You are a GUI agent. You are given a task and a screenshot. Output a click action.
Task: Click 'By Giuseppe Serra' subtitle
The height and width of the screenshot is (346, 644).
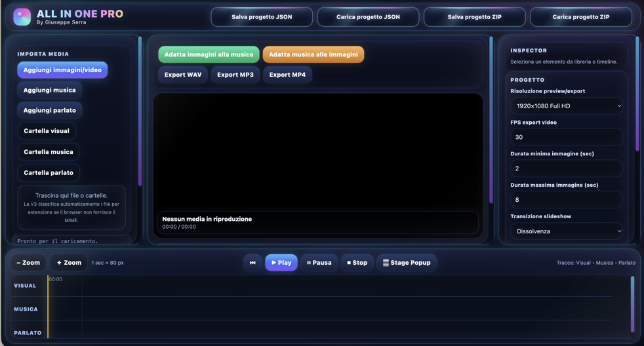62,22
